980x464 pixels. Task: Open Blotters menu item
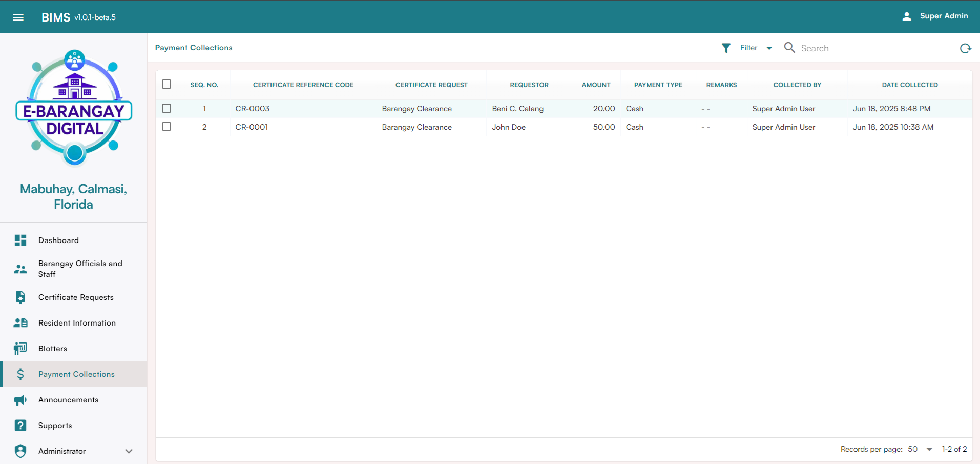74,349
